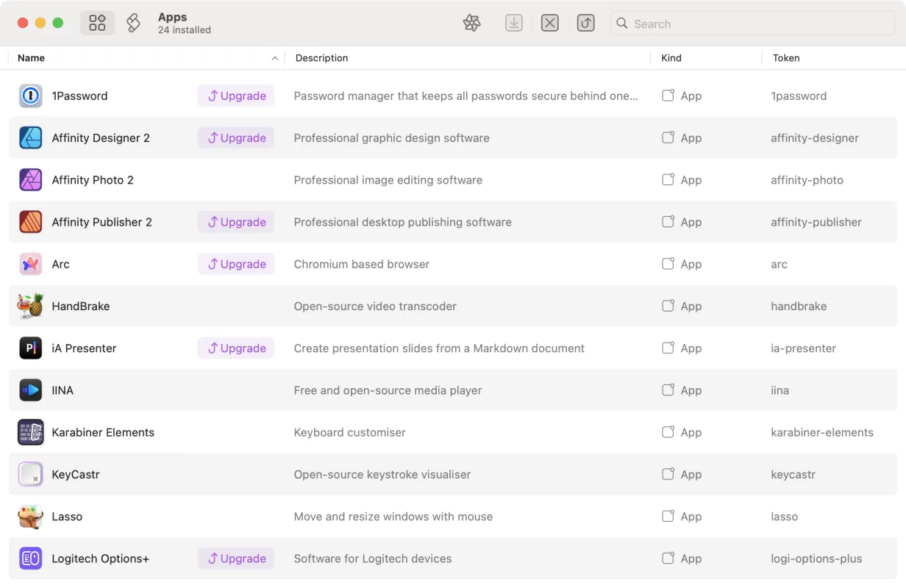Upgrade Affinity Designer 2

pyautogui.click(x=235, y=137)
